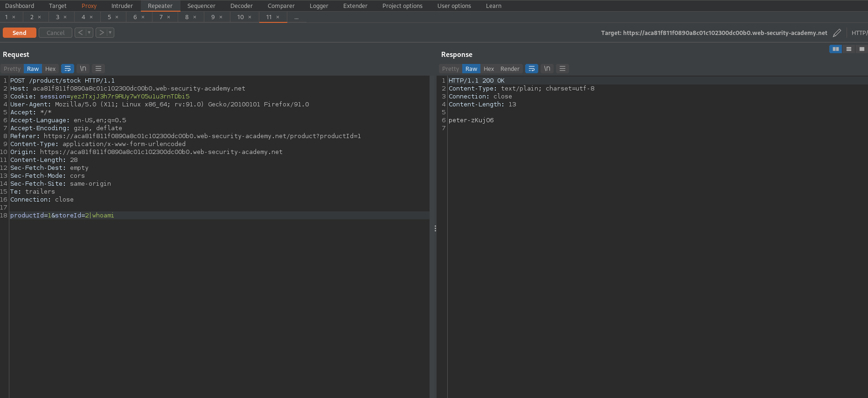This screenshot has height=398, width=868.
Task: Click the pencil icon to edit the target
Action: pos(837,33)
